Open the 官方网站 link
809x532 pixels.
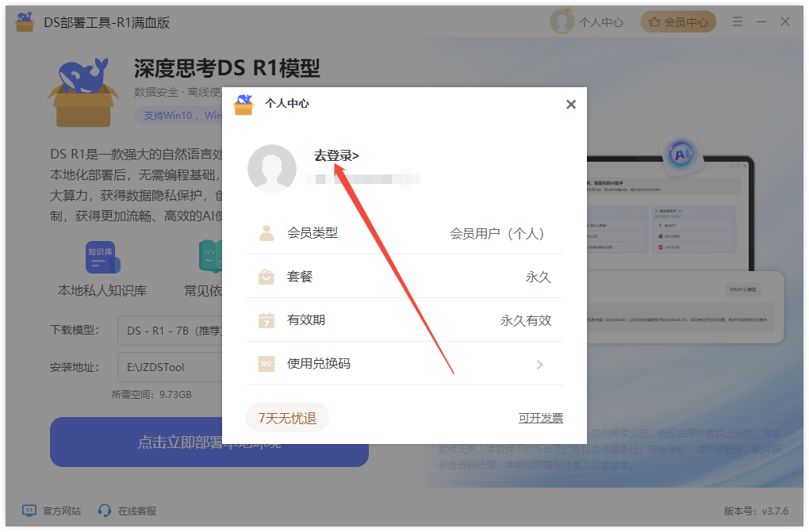click(x=62, y=511)
